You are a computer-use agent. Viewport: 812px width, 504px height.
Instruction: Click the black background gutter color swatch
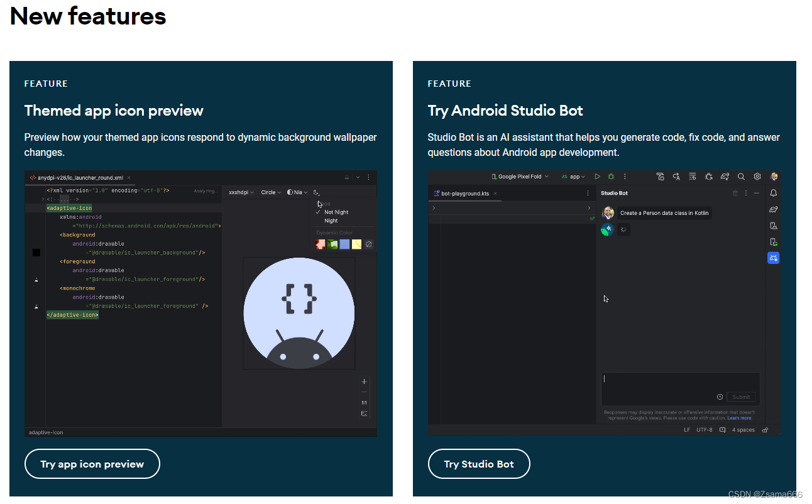pos(36,253)
